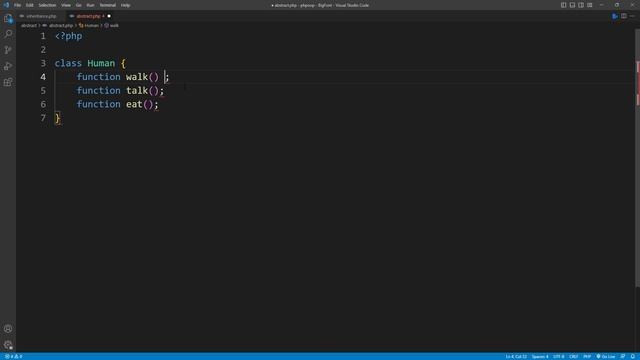Open editor More Actions ellipsis
Viewport: 640px width, 360px height.
coord(632,16)
